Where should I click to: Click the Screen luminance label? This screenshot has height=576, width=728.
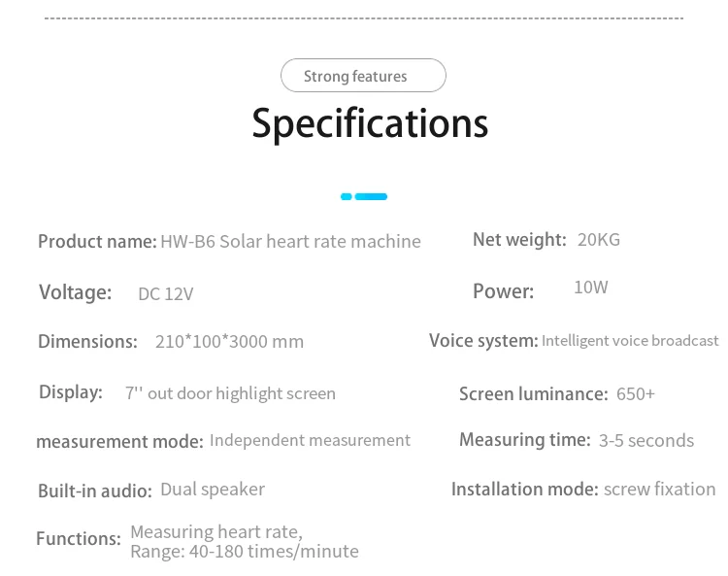(533, 393)
